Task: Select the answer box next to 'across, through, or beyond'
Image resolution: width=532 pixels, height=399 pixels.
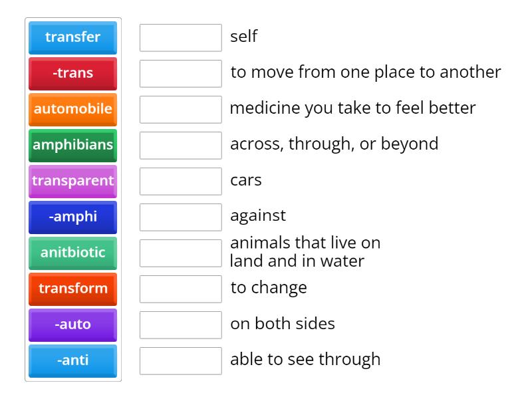Action: pyautogui.click(x=180, y=146)
